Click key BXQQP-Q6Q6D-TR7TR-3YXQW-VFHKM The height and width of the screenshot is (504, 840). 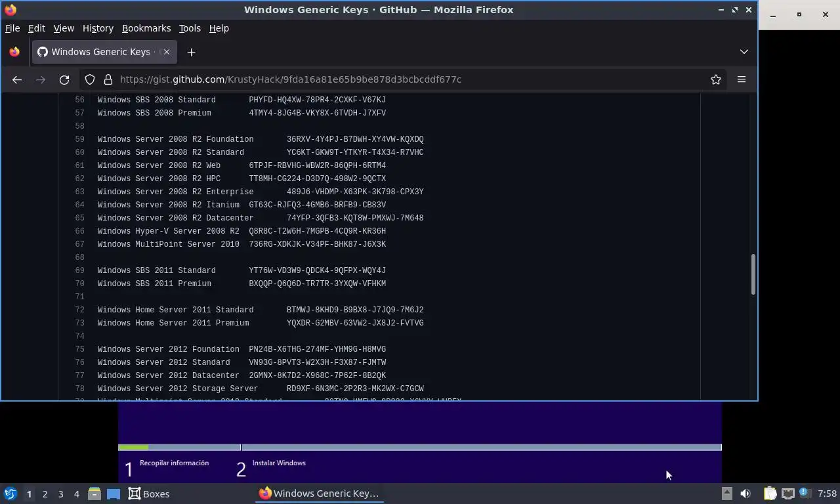pyautogui.click(x=317, y=283)
